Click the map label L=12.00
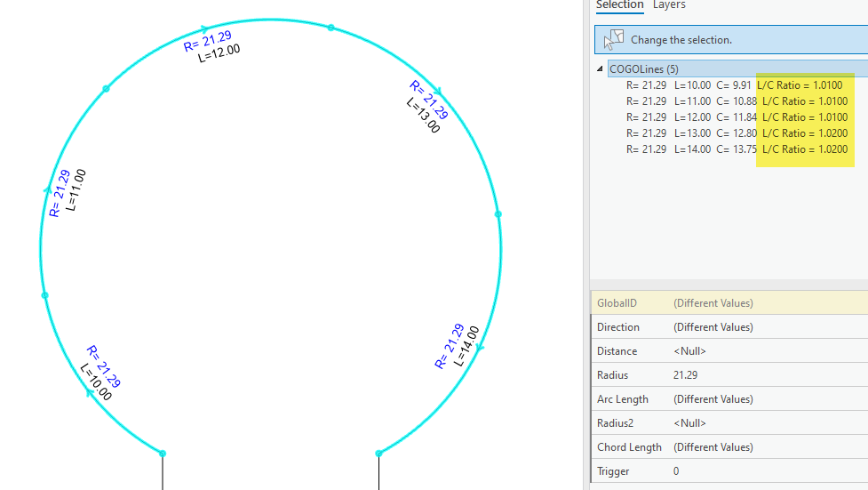The height and width of the screenshot is (490, 868). [x=219, y=53]
